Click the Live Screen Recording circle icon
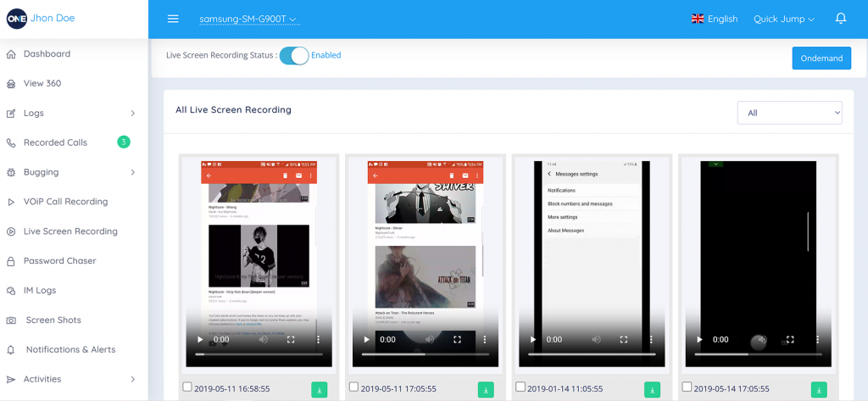The height and width of the screenshot is (401, 868). tap(10, 231)
